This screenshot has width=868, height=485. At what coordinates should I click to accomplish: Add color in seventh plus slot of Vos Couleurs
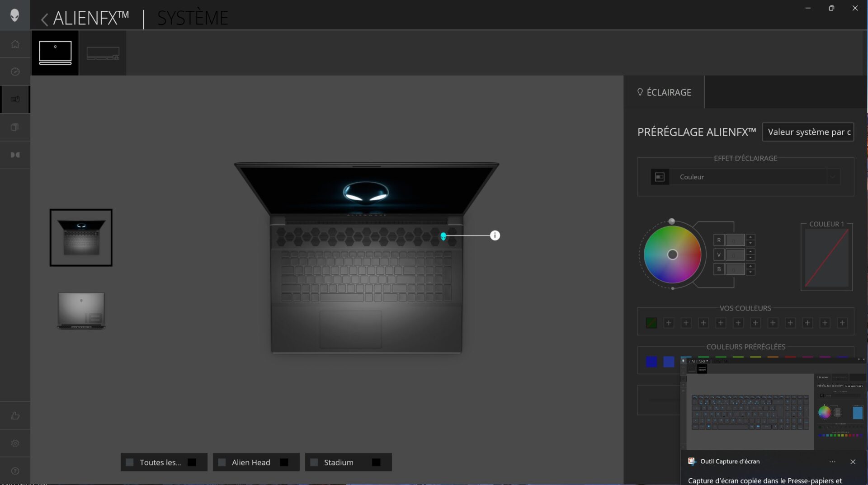[773, 323]
